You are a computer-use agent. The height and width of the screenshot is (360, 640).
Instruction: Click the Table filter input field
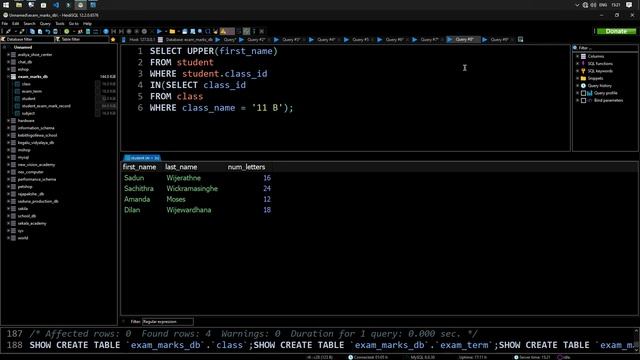pyautogui.click(x=82, y=40)
